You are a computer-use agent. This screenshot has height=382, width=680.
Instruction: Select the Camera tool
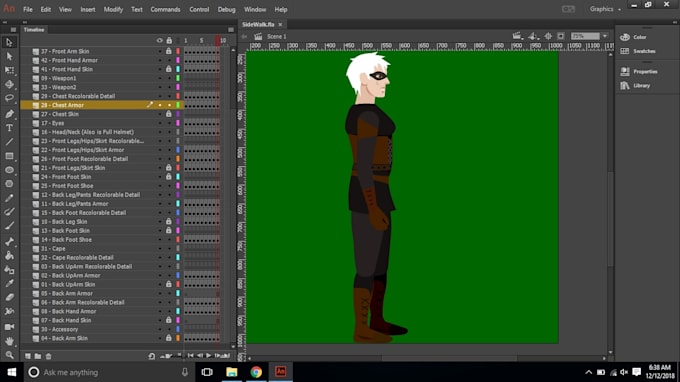9,327
